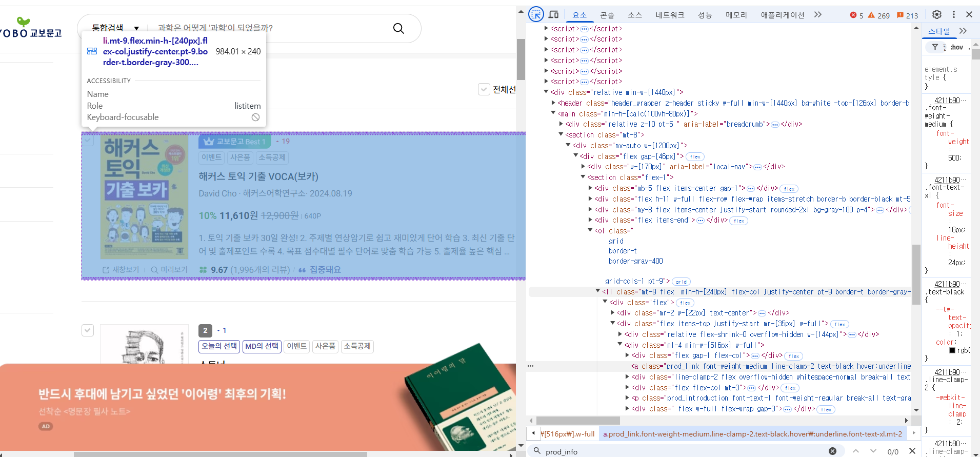Click the 소득공제 tag on the rank 2 book

(357, 346)
